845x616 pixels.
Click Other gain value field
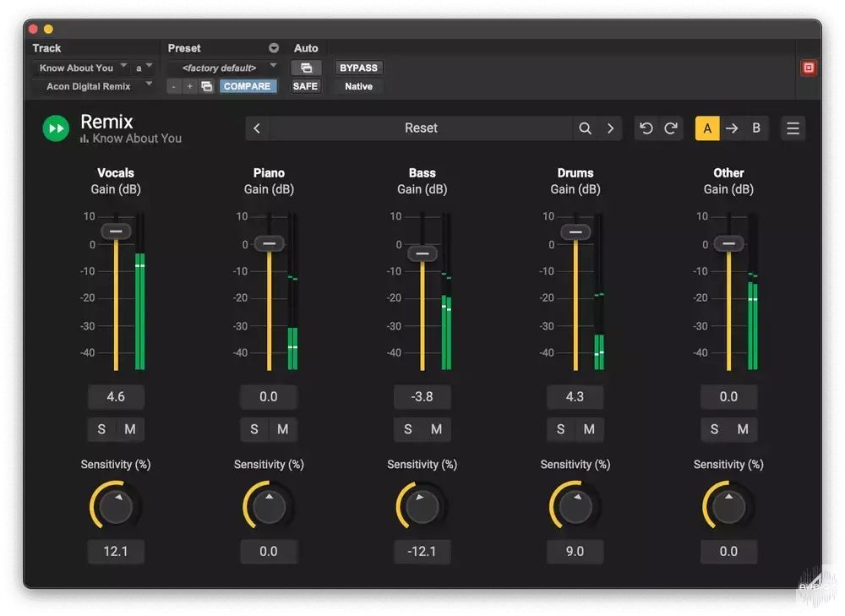[728, 396]
